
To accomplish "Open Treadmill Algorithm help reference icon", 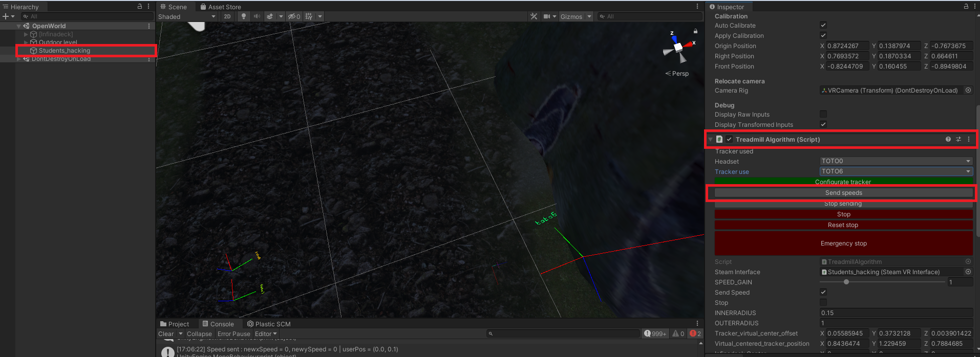I will click(948, 139).
